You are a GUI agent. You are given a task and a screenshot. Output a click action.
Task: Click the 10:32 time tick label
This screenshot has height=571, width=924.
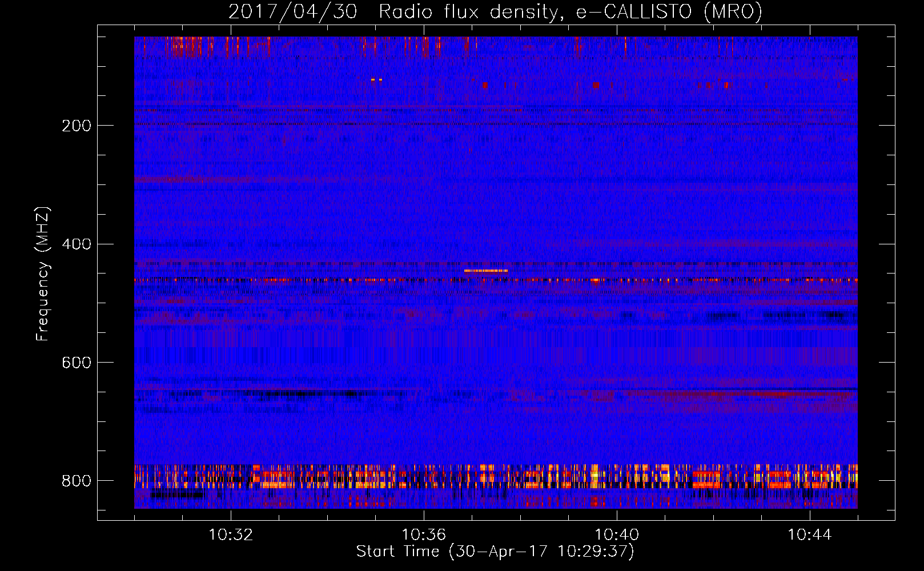click(231, 535)
